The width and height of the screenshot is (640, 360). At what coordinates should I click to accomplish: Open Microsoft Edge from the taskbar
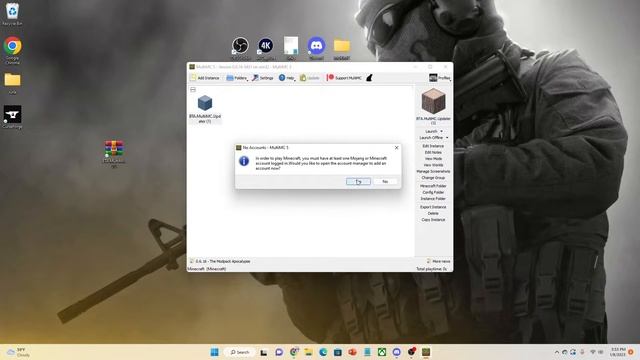point(323,352)
